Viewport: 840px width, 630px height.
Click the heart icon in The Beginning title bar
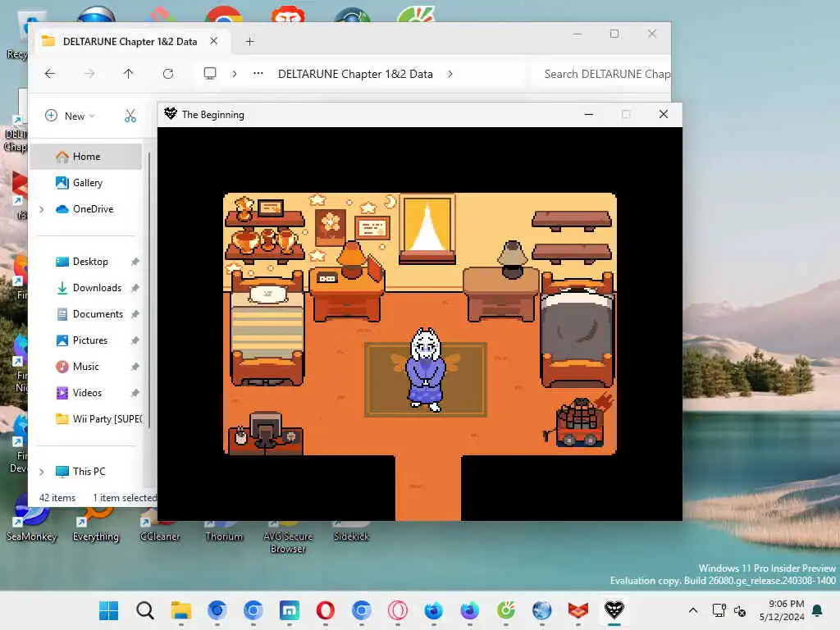pos(171,113)
